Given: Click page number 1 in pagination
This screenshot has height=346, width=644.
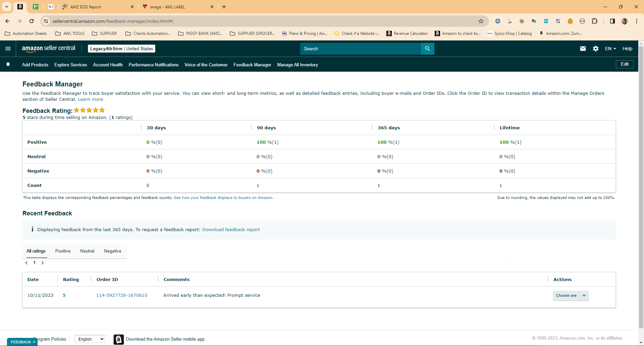Looking at the screenshot, I should pyautogui.click(x=34, y=263).
